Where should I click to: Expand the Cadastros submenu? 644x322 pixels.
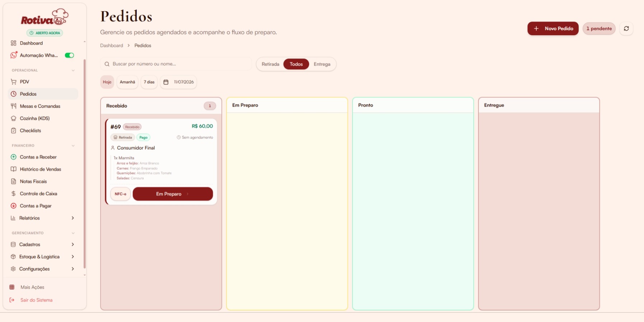pos(73,245)
